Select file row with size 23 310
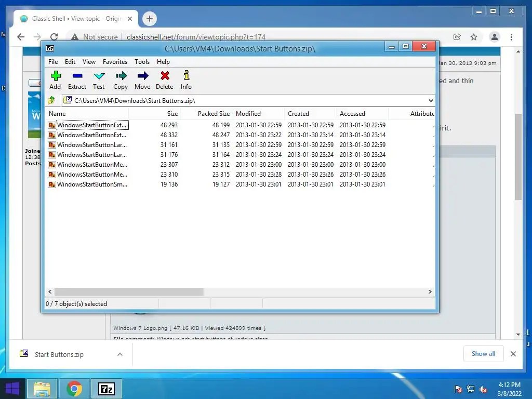Viewport: 532px width, 399px height. coord(240,175)
